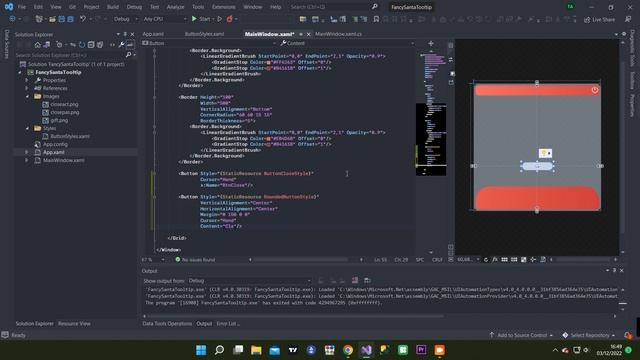Screen dimensions: 640x360
Task: Collapse the Images folder
Action: (x=27, y=96)
